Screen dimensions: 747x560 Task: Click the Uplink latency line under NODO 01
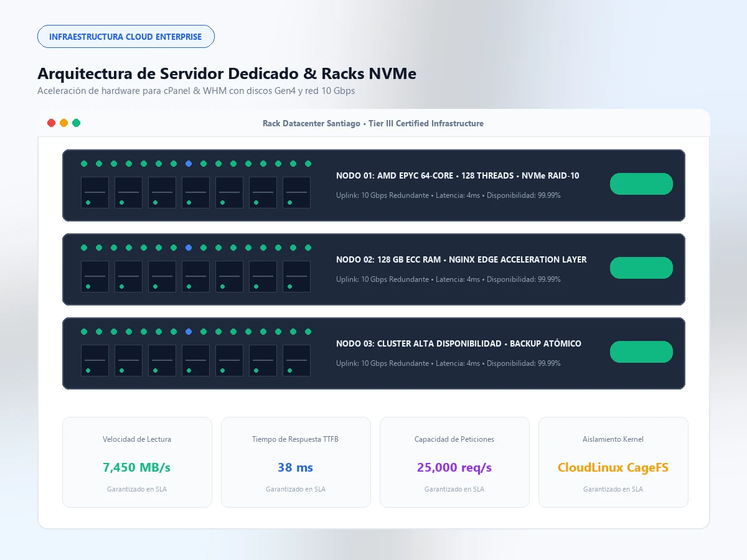point(448,195)
